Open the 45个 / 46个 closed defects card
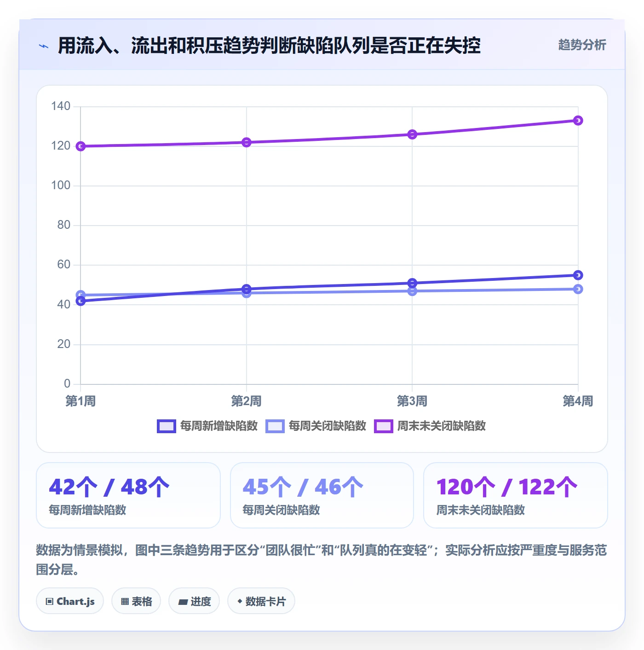The image size is (644, 650). pos(322,495)
